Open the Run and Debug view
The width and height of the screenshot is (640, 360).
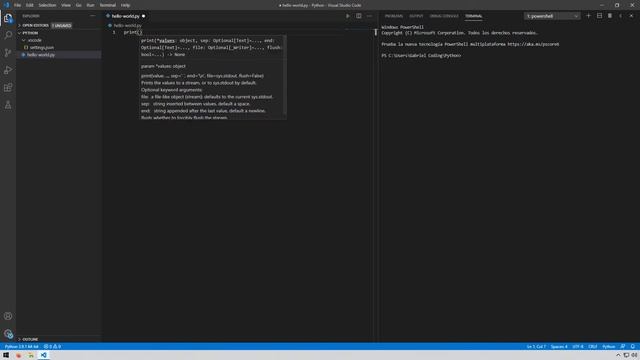(8, 70)
